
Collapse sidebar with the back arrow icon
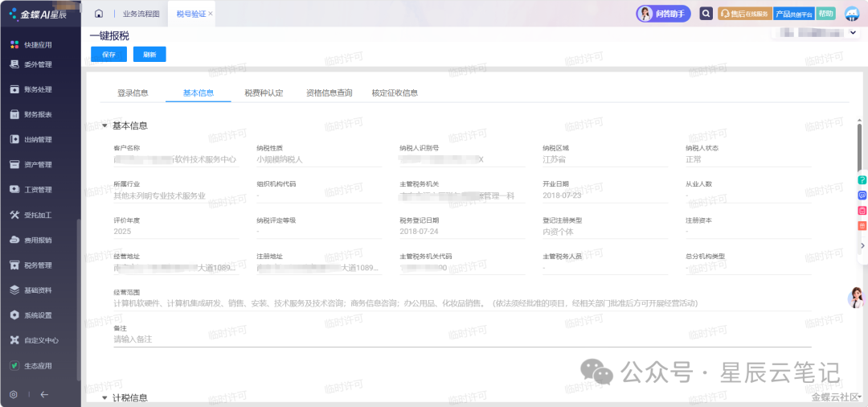click(x=45, y=394)
